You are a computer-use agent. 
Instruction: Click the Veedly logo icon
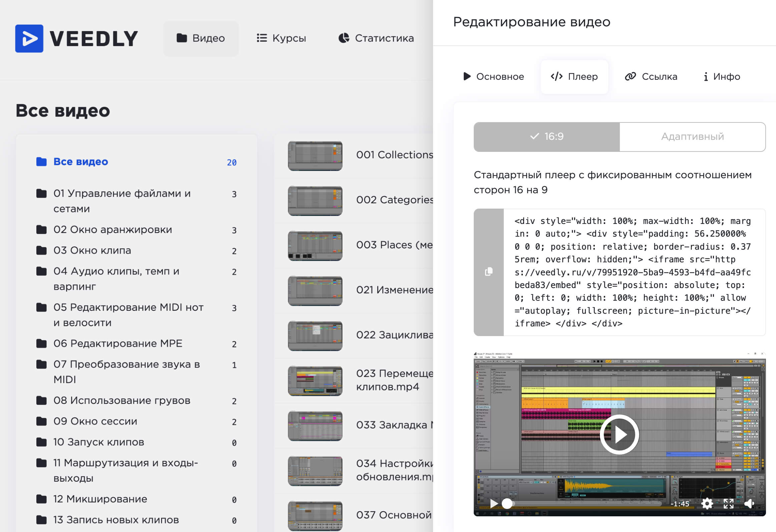coord(29,38)
